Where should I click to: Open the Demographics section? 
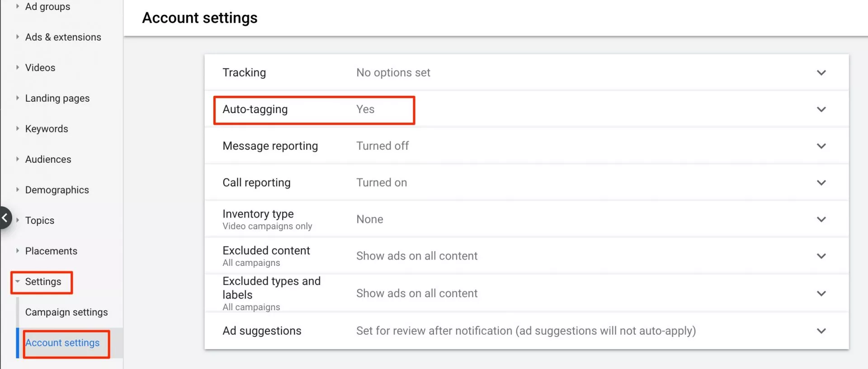click(57, 190)
